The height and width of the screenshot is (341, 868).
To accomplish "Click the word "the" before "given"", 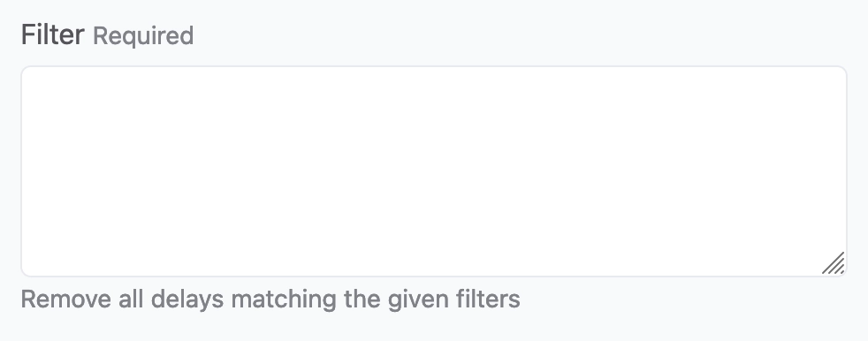I will click(x=362, y=299).
